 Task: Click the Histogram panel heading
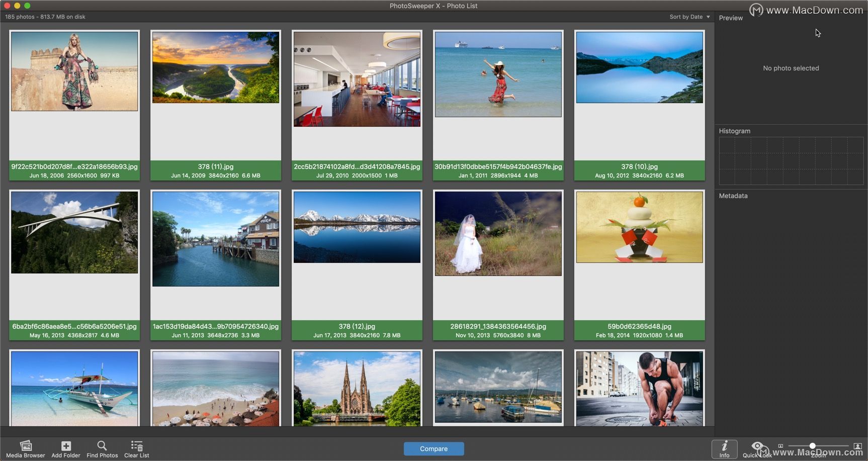point(735,131)
